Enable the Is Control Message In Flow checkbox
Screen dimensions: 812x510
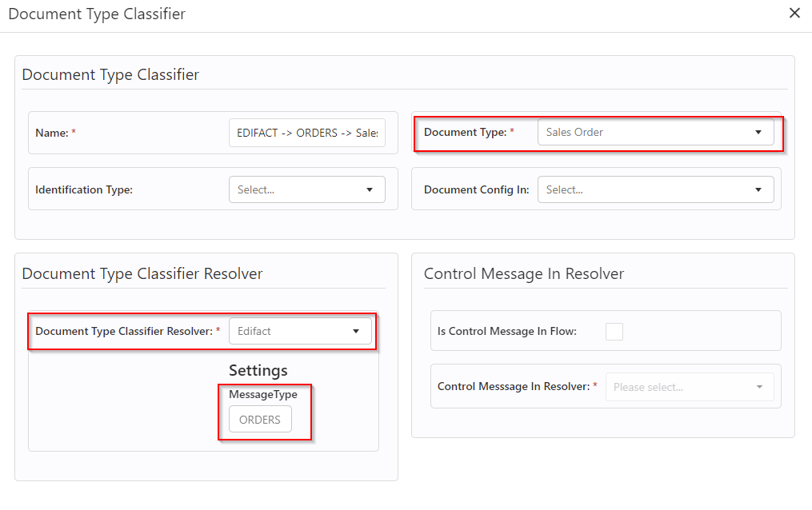click(614, 331)
